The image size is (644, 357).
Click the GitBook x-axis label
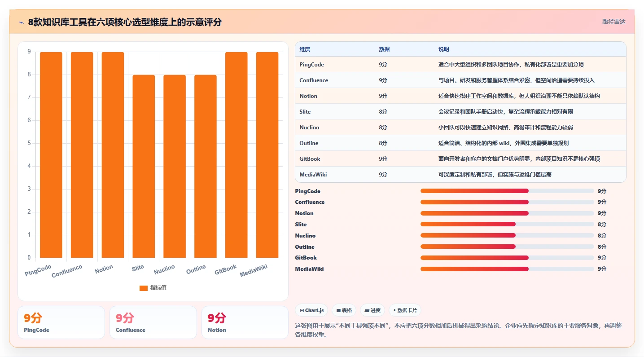(225, 269)
